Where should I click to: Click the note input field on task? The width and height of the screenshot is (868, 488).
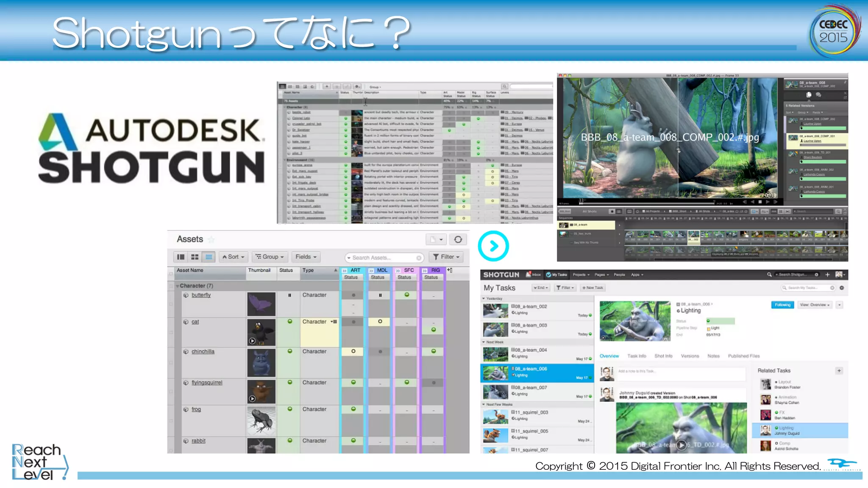coord(681,374)
